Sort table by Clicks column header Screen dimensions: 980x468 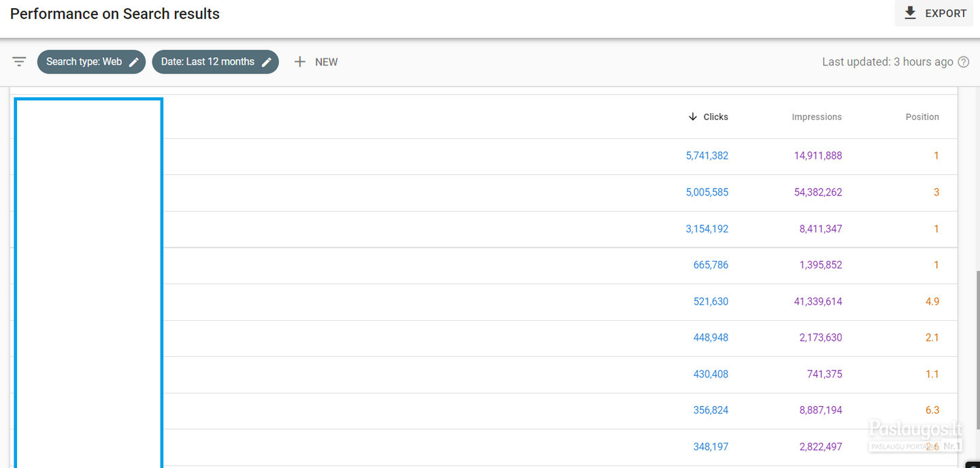715,117
